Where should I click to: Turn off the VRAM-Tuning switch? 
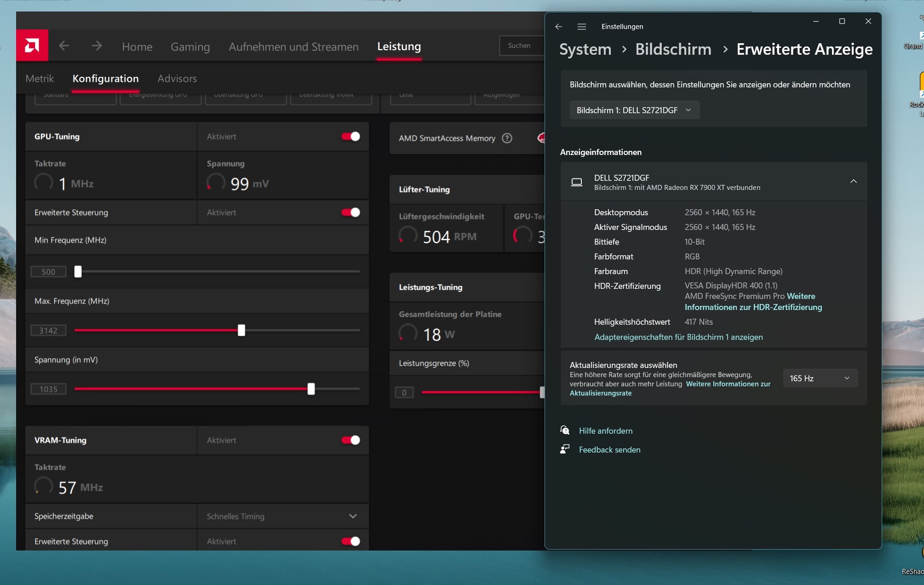pyautogui.click(x=350, y=440)
